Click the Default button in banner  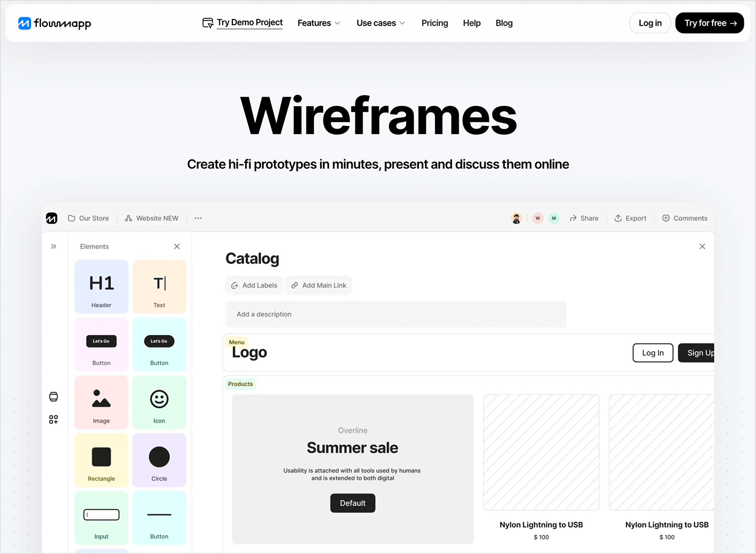pyautogui.click(x=353, y=503)
